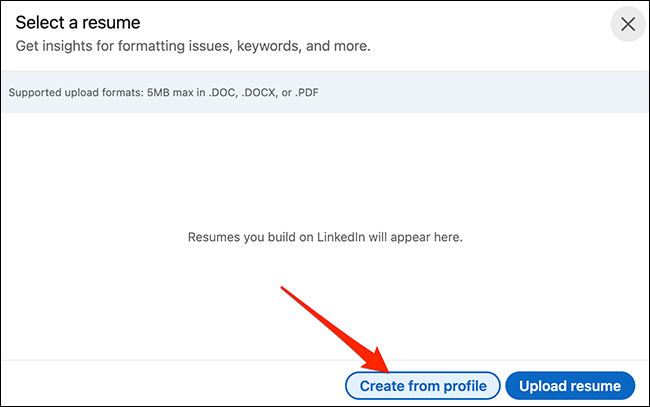Close the Select a resume dialog
Image resolution: width=650 pixels, height=407 pixels.
click(x=627, y=25)
